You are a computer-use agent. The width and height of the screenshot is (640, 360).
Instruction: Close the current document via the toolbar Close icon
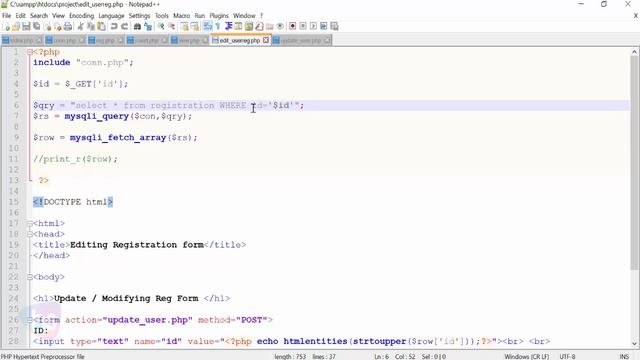48,27
